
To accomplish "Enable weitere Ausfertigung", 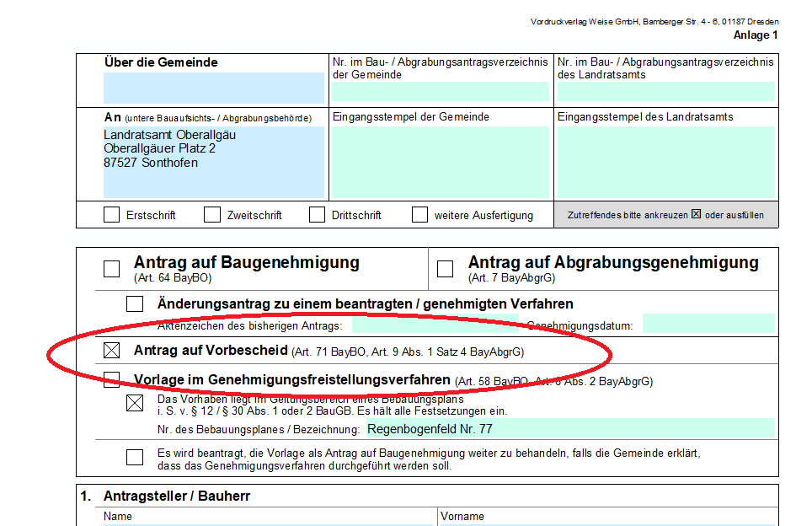I will pos(419,214).
